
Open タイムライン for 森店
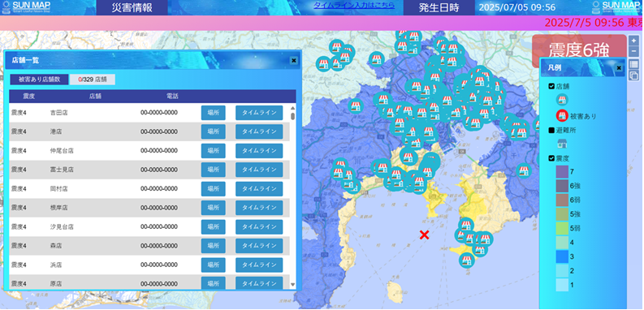(259, 246)
